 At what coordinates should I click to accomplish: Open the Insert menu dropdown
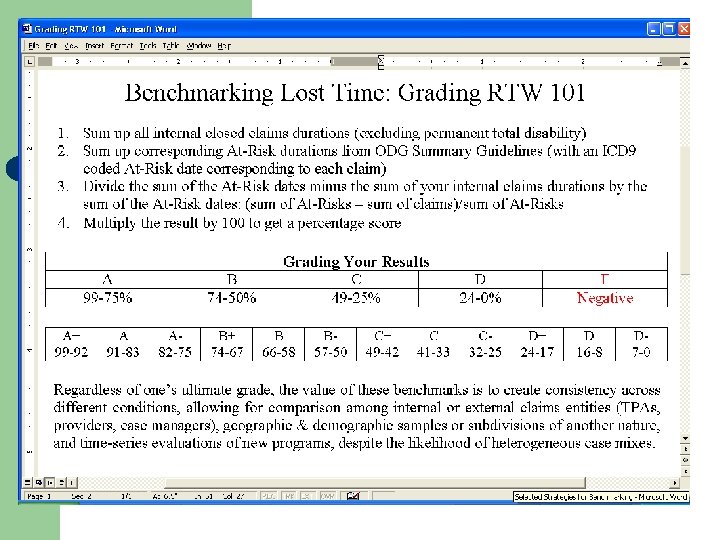(x=95, y=45)
